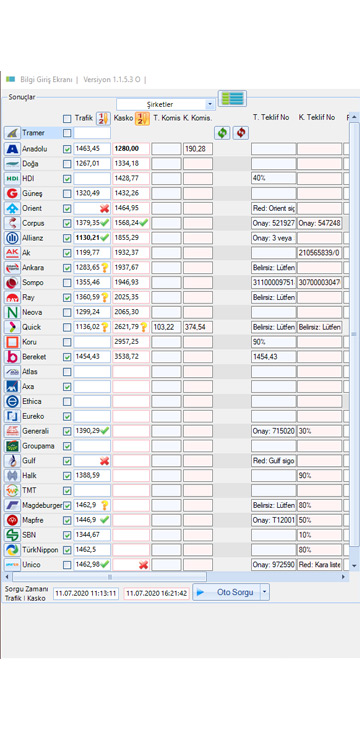Check the Neova checkbox

pyautogui.click(x=67, y=312)
